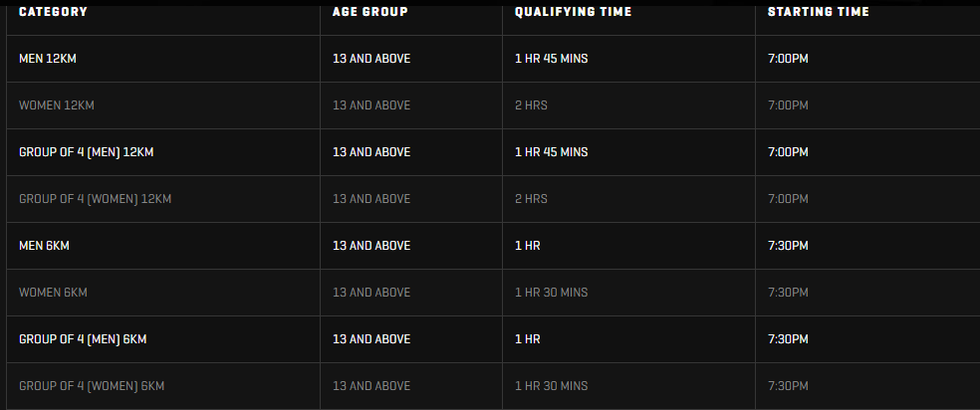Select the WOMEN 6KM category cell
This screenshot has height=410, width=980.
tap(163, 293)
